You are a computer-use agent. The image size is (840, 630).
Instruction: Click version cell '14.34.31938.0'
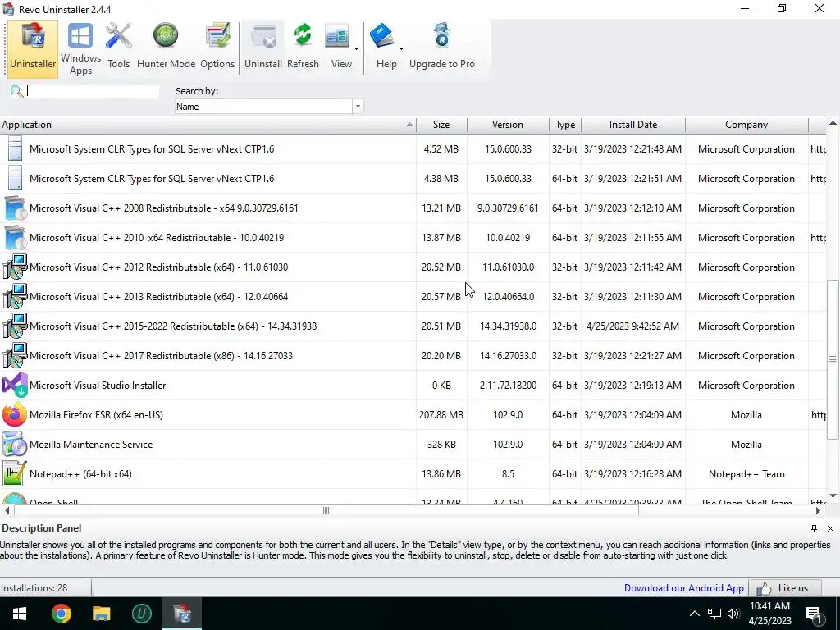point(508,326)
